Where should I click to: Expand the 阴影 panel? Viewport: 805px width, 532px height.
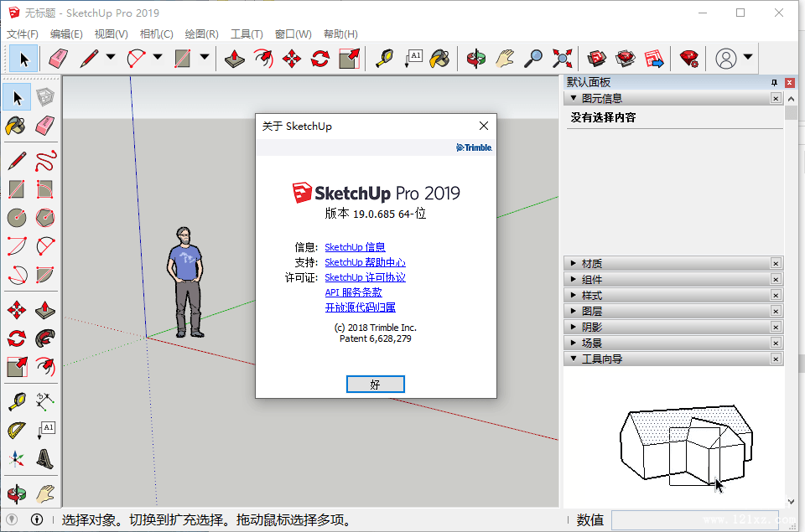(574, 327)
